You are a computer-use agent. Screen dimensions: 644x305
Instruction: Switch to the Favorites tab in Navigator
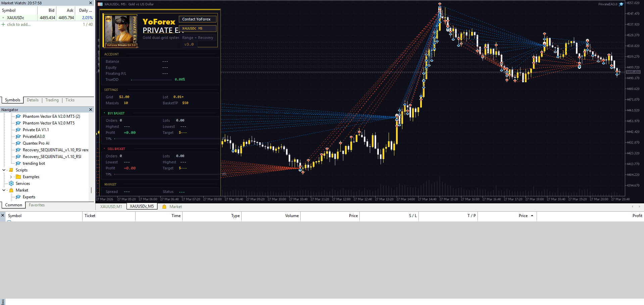37,205
